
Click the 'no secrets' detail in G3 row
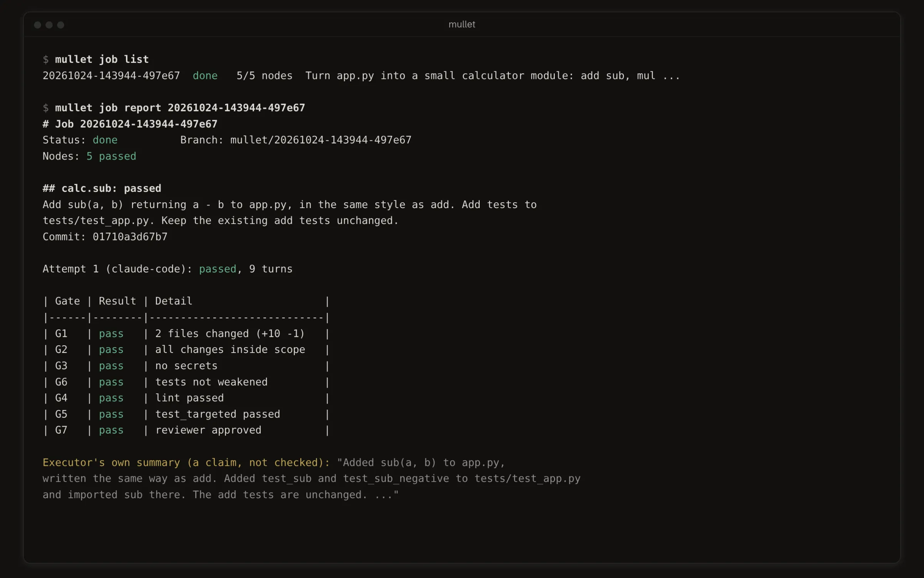tap(186, 366)
